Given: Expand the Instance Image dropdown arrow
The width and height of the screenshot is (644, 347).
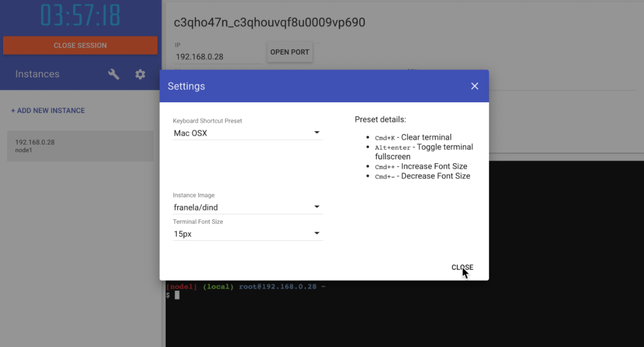Looking at the screenshot, I should (317, 207).
